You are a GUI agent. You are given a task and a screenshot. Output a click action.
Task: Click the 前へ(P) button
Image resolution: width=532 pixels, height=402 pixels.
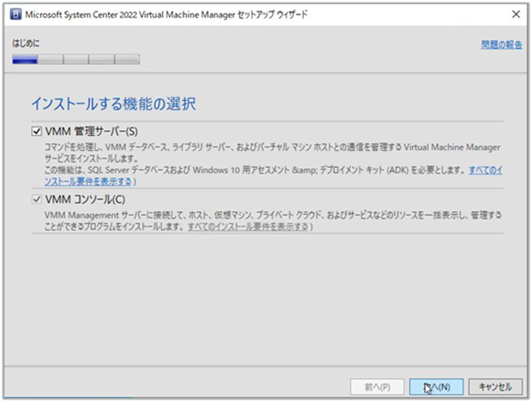pyautogui.click(x=377, y=387)
